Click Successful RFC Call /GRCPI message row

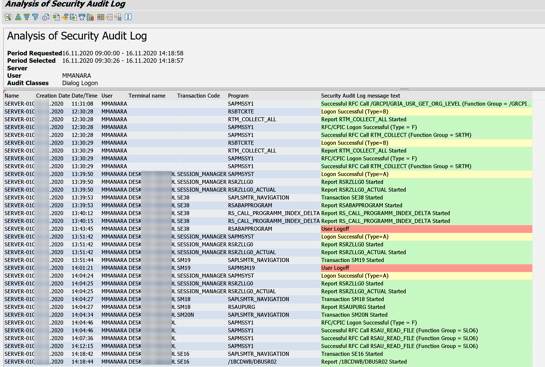click(425, 104)
